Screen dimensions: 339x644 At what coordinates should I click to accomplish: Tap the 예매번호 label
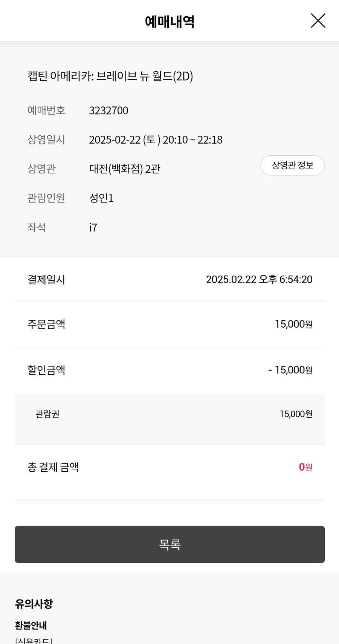click(46, 110)
